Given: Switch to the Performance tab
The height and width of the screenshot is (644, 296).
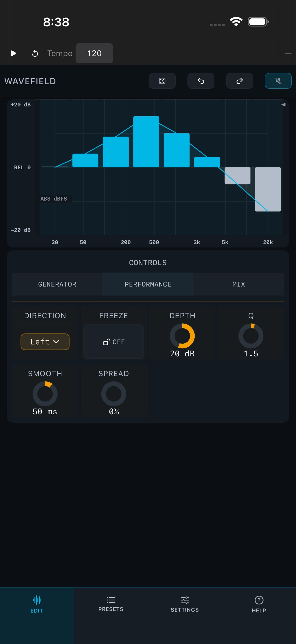Looking at the screenshot, I should 148,284.
